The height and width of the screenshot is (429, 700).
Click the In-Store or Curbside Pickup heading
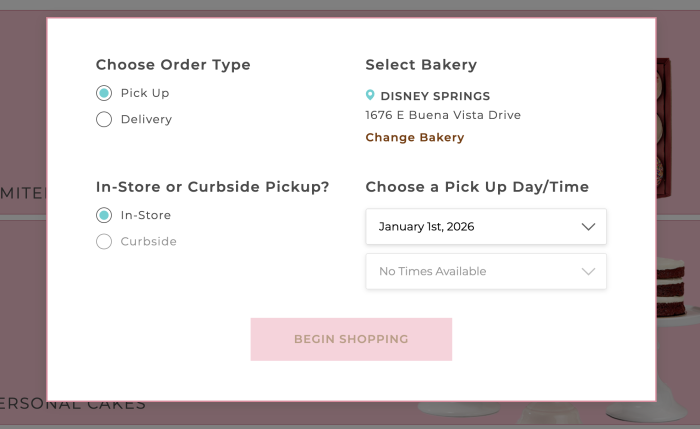point(212,187)
